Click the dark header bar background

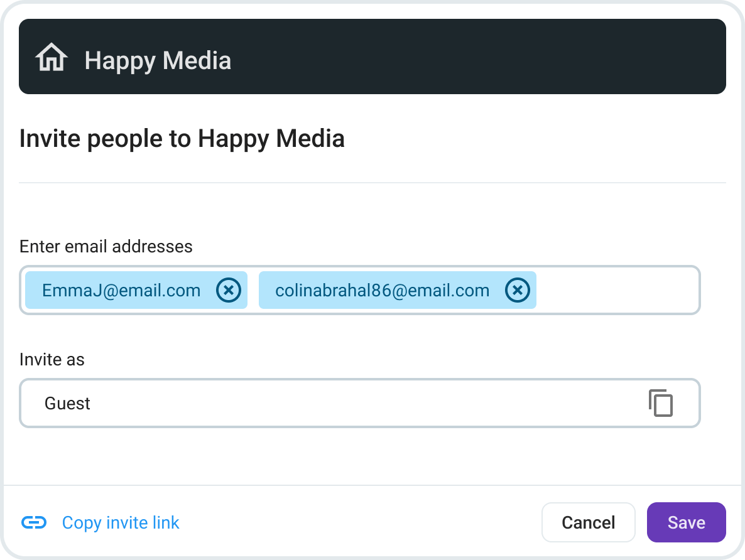pos(475,57)
